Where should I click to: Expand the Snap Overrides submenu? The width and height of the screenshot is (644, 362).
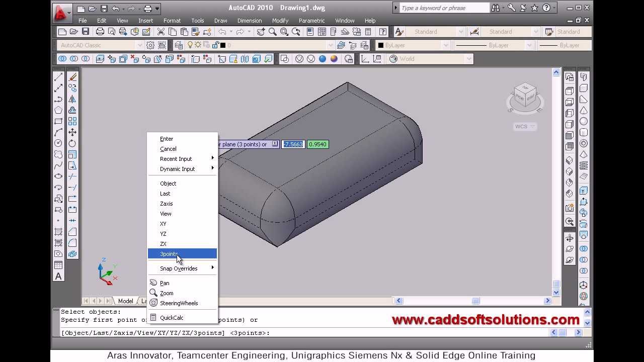click(182, 268)
